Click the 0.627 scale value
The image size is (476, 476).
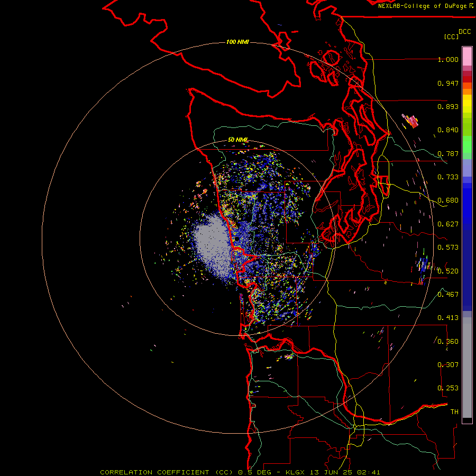click(x=448, y=224)
